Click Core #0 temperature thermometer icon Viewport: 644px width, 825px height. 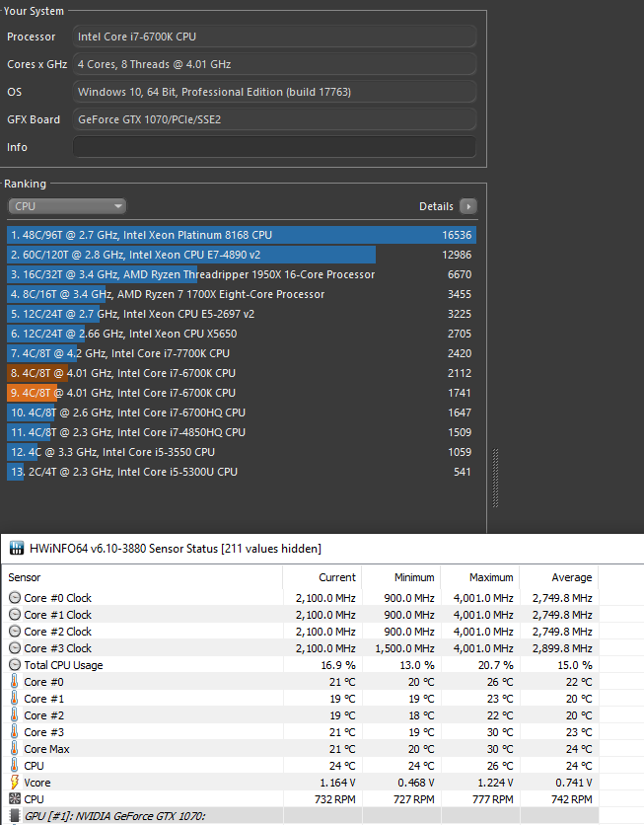click(14, 682)
